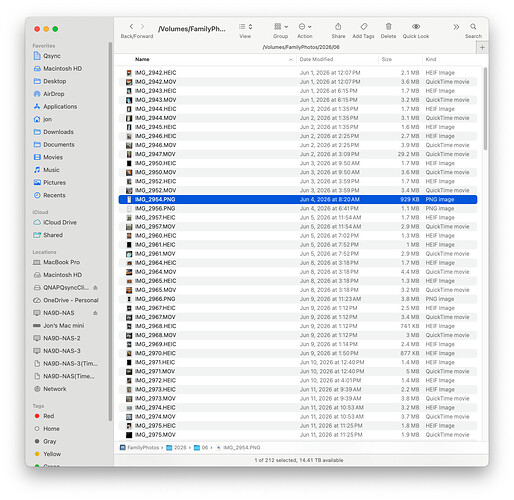Filter by the Red tag

[x=48, y=416]
